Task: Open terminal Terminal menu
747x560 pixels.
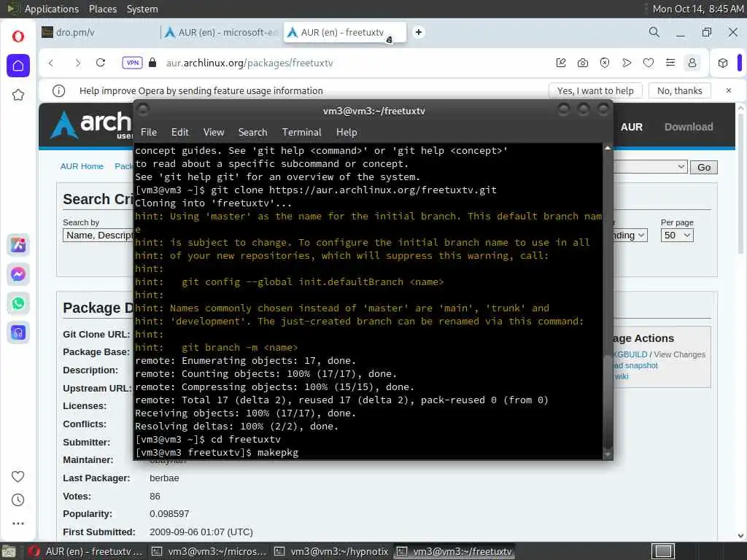Action: (x=301, y=133)
